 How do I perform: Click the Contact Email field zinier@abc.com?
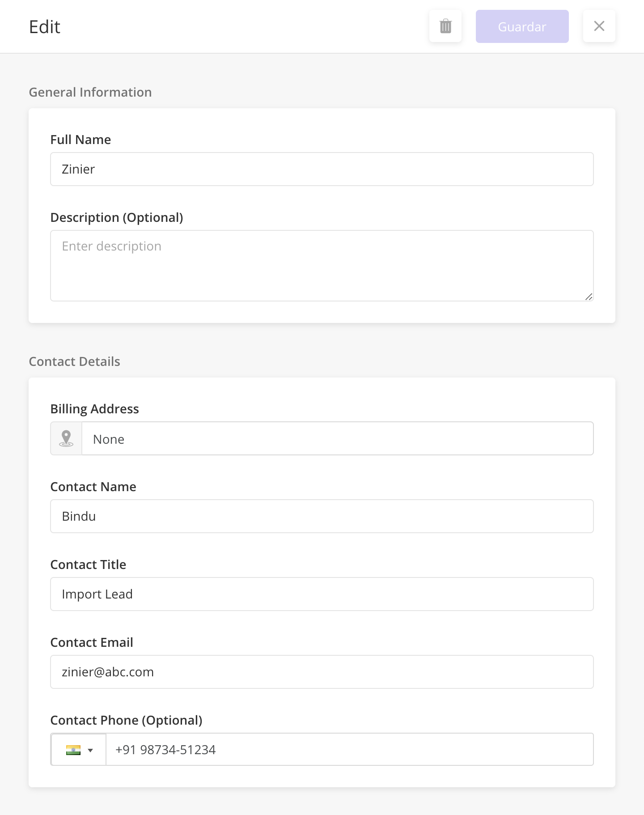click(x=322, y=672)
